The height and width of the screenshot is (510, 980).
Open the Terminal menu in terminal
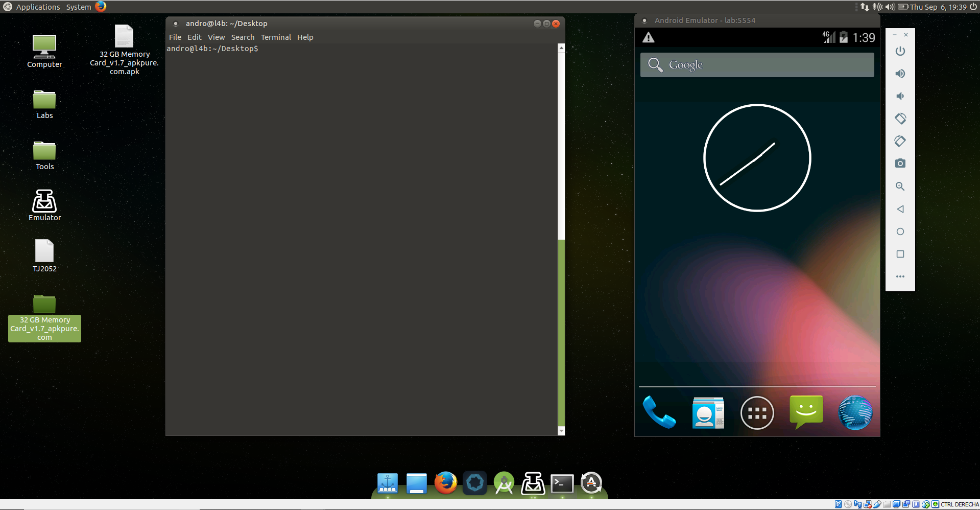tap(276, 37)
